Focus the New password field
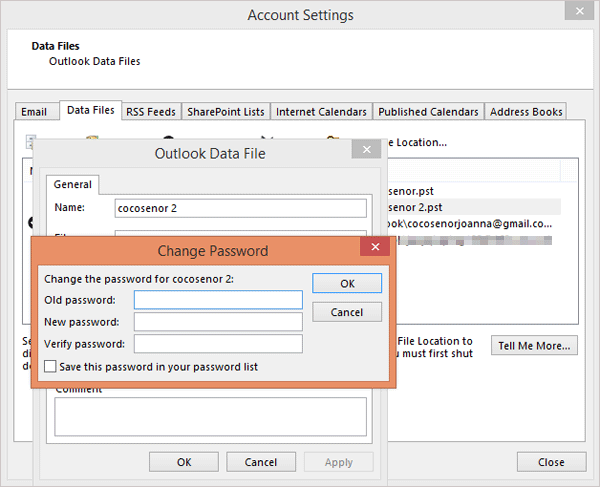600x487 pixels. pos(218,322)
